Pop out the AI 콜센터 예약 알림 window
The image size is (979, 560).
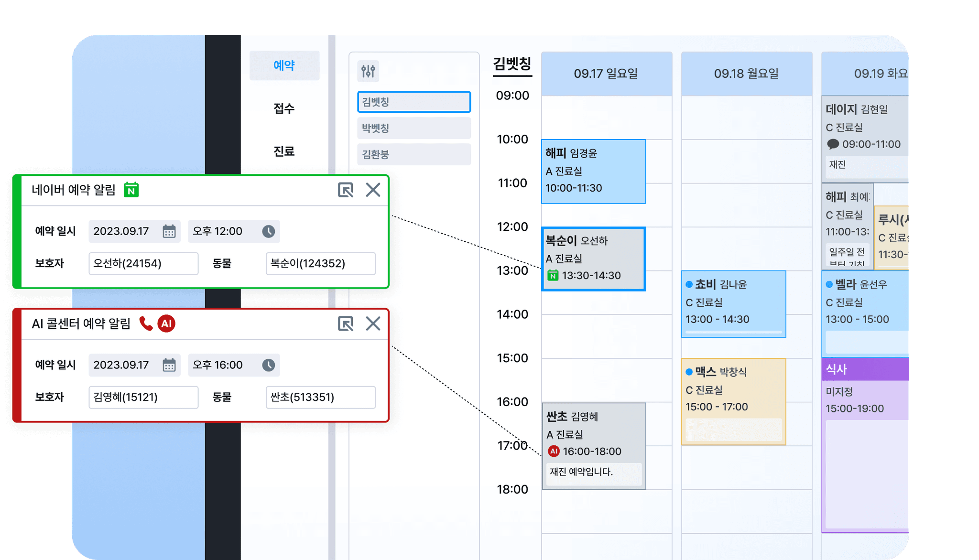point(345,324)
